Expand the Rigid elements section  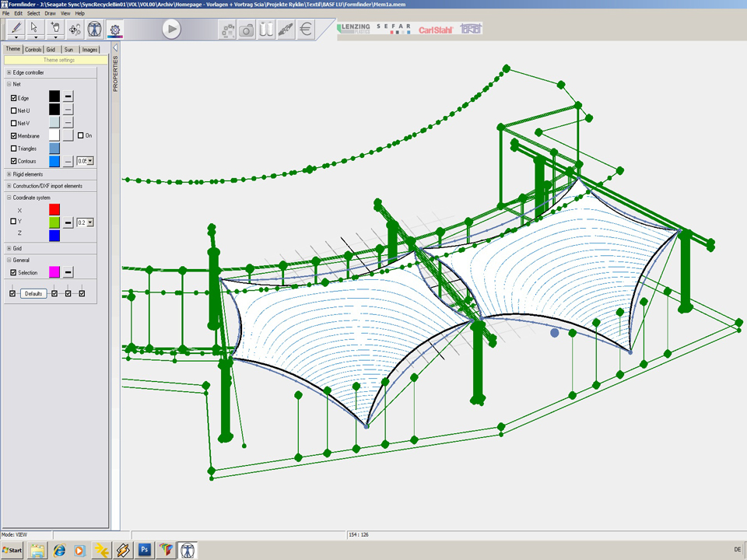[9, 174]
